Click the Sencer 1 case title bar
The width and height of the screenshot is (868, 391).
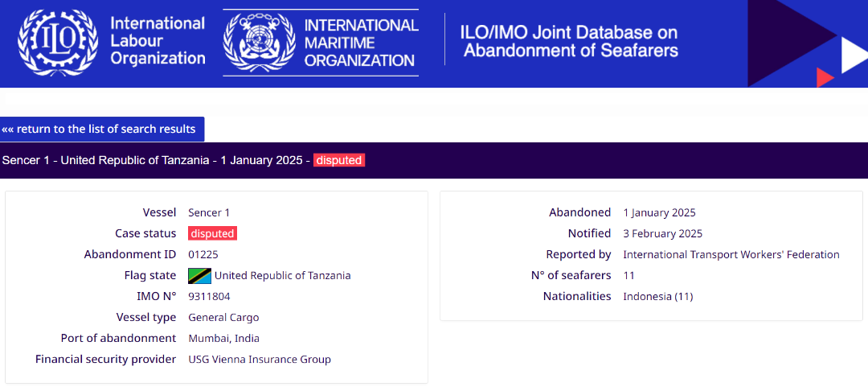click(x=434, y=161)
